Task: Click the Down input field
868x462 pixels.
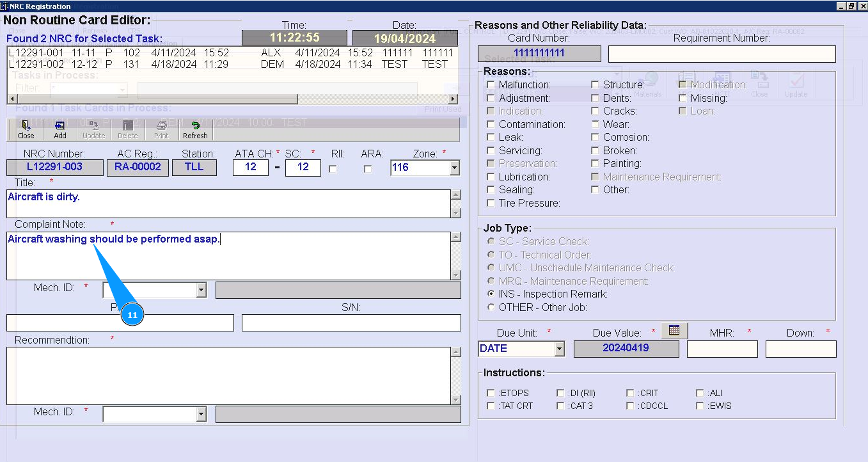Action: coord(801,349)
